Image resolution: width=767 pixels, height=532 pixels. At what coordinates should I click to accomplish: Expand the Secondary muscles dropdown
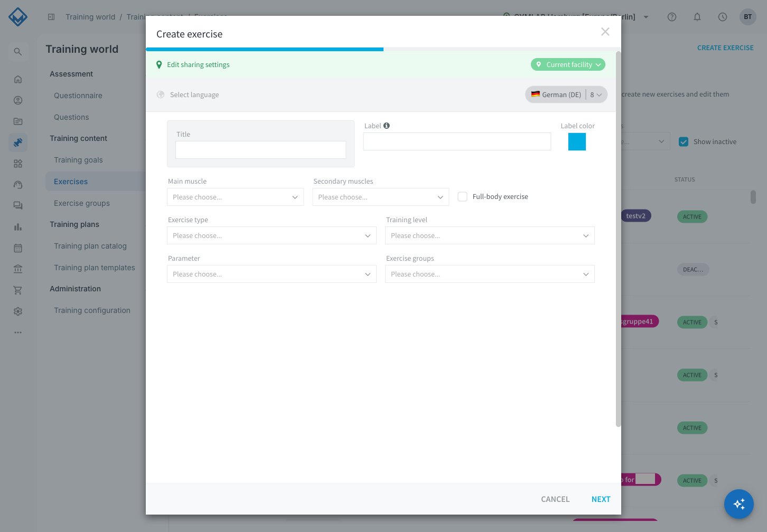[381, 197]
